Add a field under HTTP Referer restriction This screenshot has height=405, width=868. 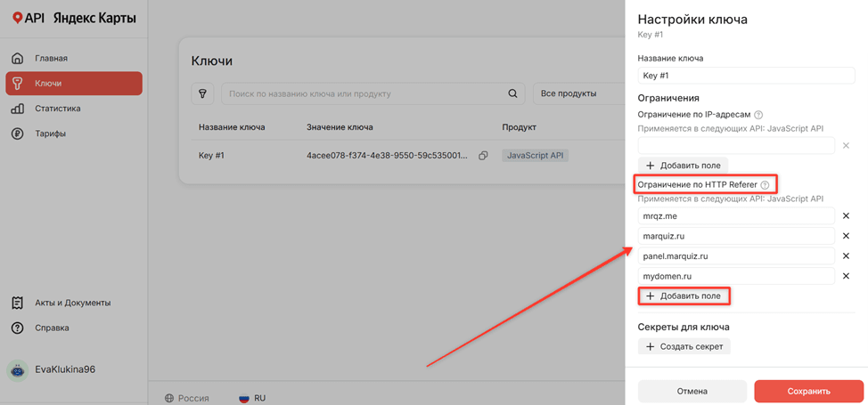[x=684, y=296]
